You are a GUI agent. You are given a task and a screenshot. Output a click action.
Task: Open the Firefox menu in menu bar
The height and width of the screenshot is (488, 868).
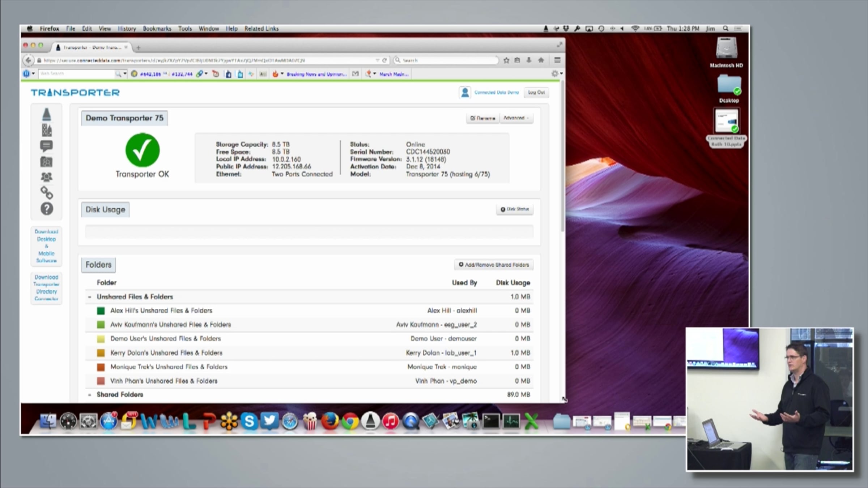click(x=50, y=29)
